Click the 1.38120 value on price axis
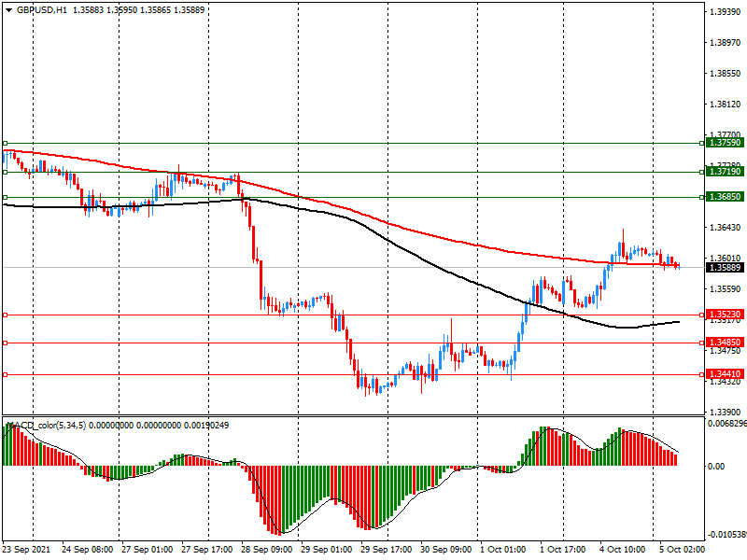Viewport: 747px width, 560px height. click(x=726, y=105)
